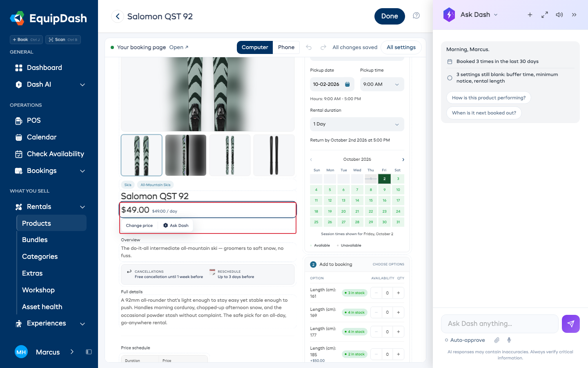Attach a file with the paperclip icon

tap(497, 340)
